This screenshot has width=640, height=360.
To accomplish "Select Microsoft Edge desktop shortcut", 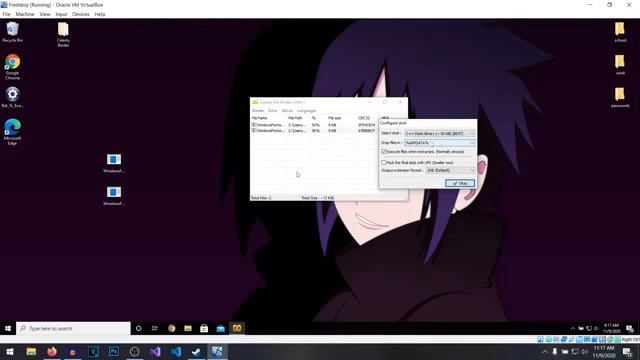I will [x=12, y=132].
